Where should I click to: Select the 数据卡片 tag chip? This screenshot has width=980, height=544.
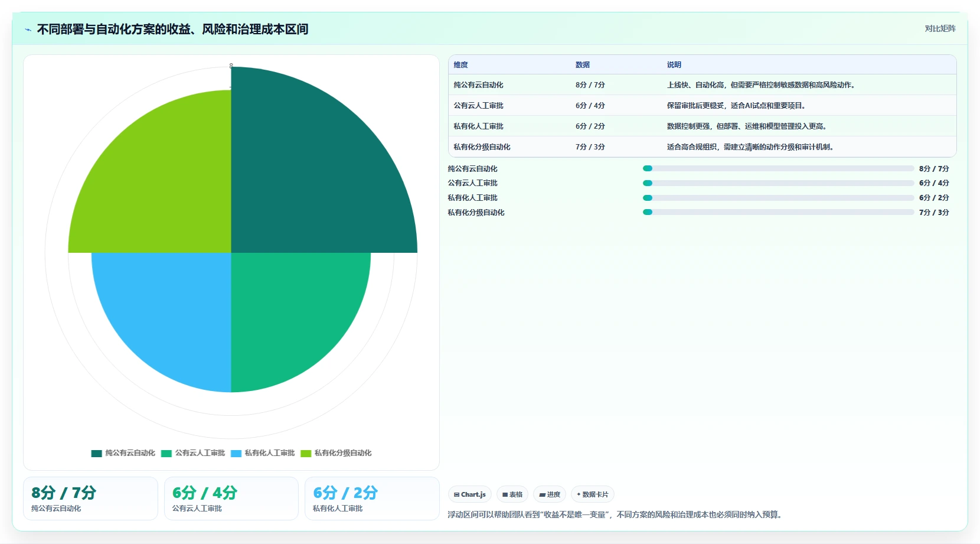tap(593, 494)
